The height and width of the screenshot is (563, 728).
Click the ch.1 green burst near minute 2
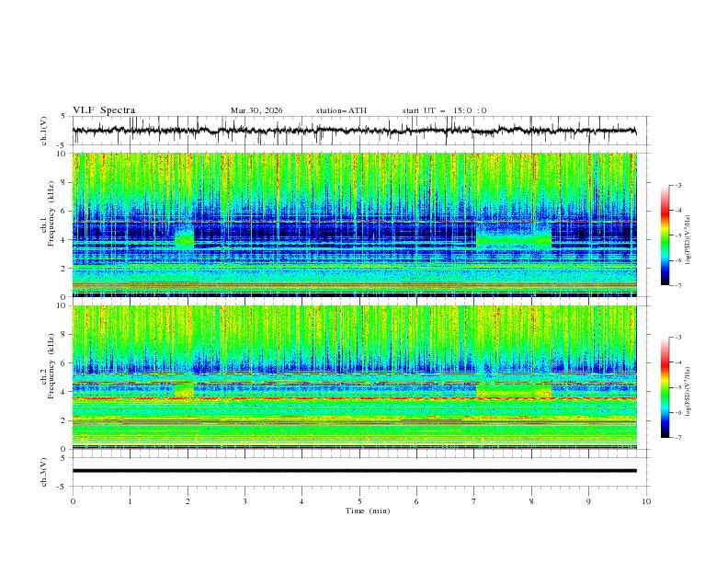(185, 238)
